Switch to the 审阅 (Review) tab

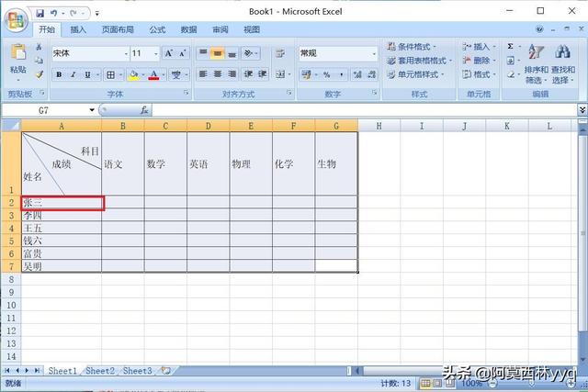point(220,29)
